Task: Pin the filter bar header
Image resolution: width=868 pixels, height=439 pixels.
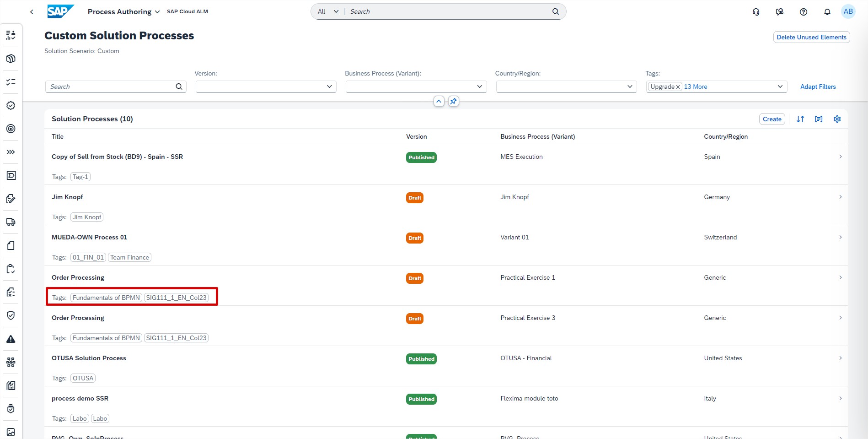Action: click(453, 101)
